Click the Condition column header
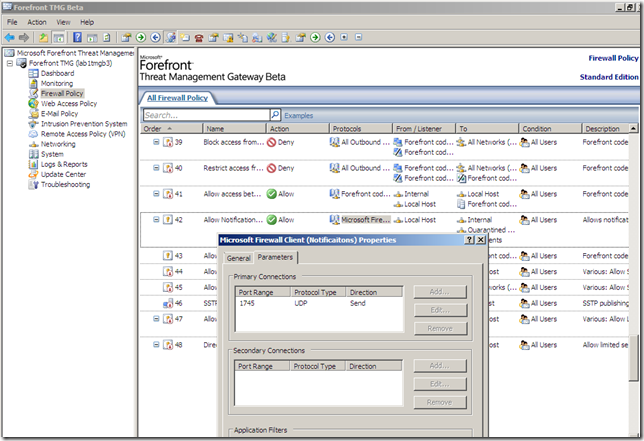Image resolution: width=644 pixels, height=441 pixels. click(550, 129)
